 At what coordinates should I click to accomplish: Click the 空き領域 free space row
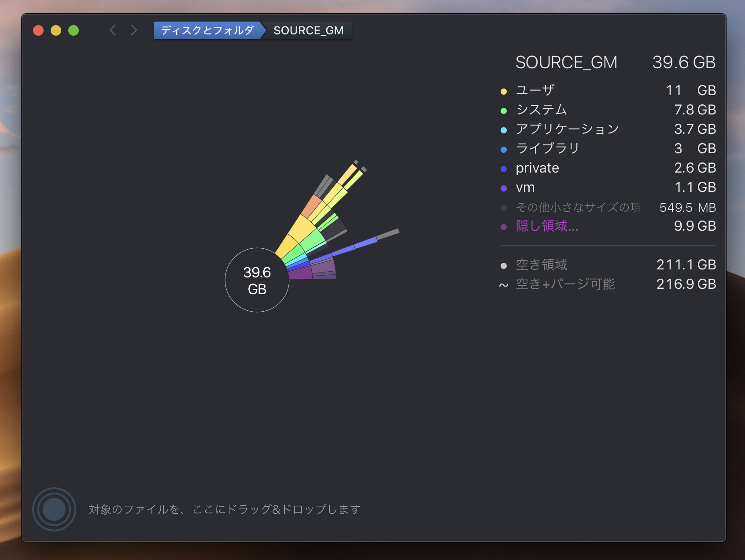(608, 265)
